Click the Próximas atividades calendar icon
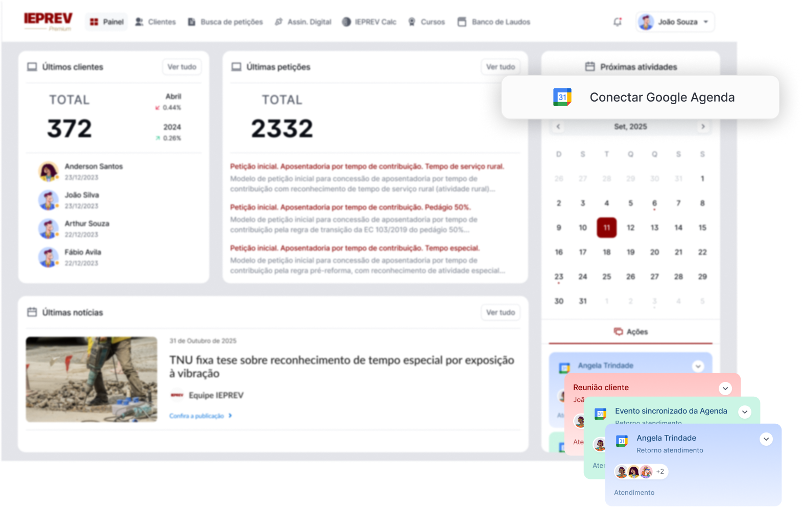Viewport: 804px width, 532px height. 590,66
